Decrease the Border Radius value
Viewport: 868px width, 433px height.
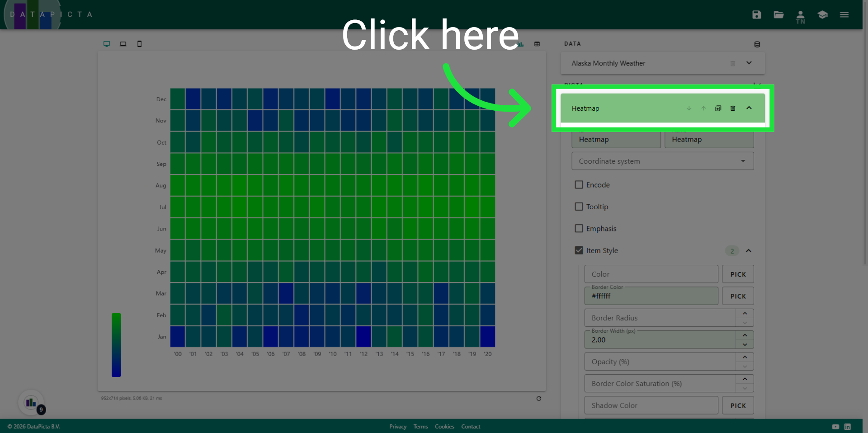[x=745, y=322]
